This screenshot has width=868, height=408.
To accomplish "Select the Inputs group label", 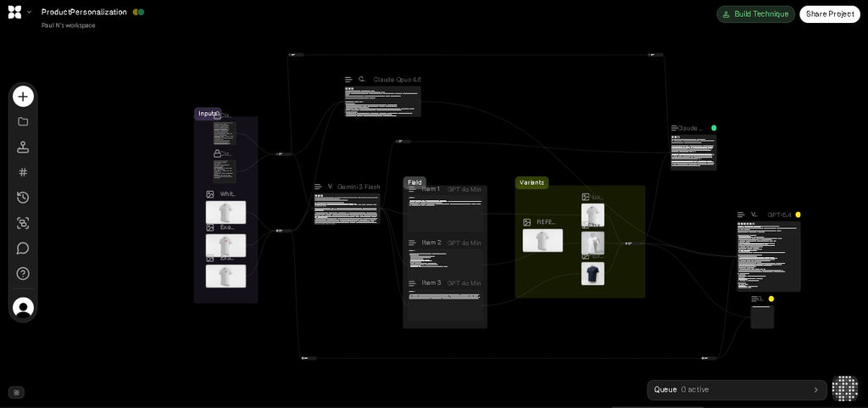I will (209, 114).
